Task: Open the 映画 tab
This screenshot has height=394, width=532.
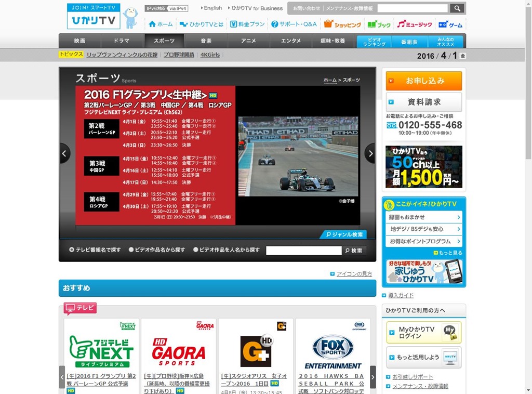Action: coord(79,41)
